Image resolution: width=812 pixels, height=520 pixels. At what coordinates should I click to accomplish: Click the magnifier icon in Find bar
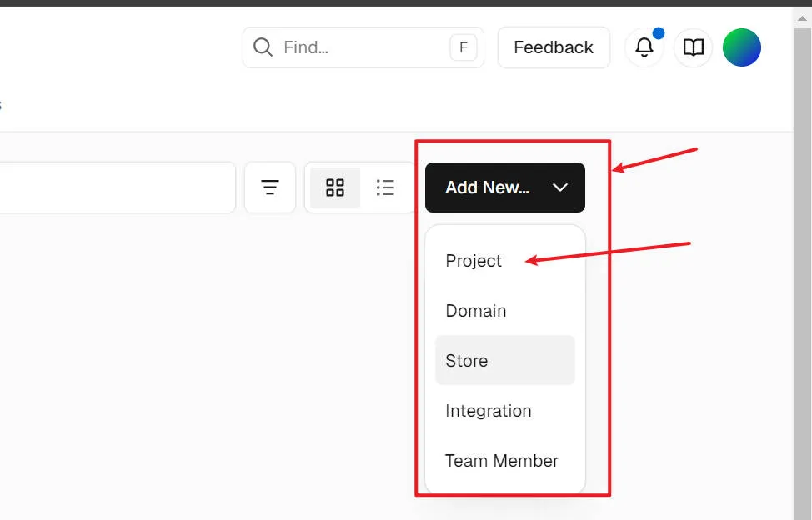click(263, 47)
